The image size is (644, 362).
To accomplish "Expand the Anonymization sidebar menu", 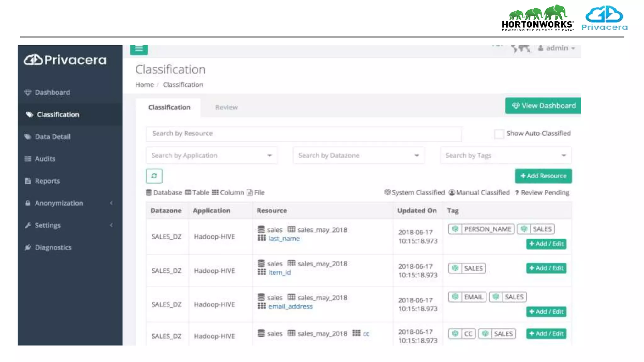I will point(59,203).
